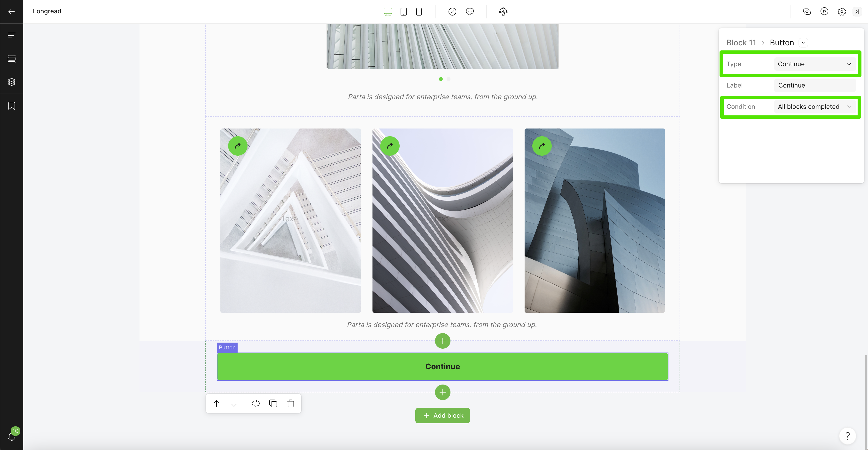Screen dimensions: 868x450
Task: Switch to mobile phone preview mode
Action: point(419,11)
